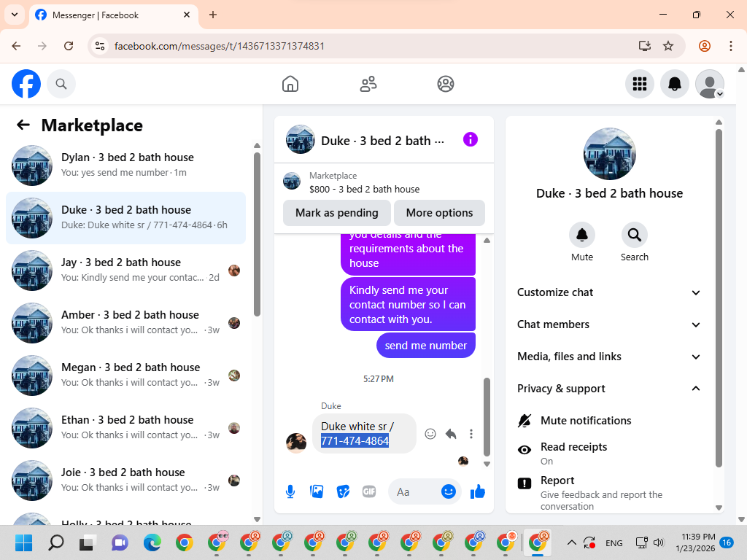This screenshot has width=747, height=560.
Task: Click chat messages scrollbar thumb
Action: point(487,416)
